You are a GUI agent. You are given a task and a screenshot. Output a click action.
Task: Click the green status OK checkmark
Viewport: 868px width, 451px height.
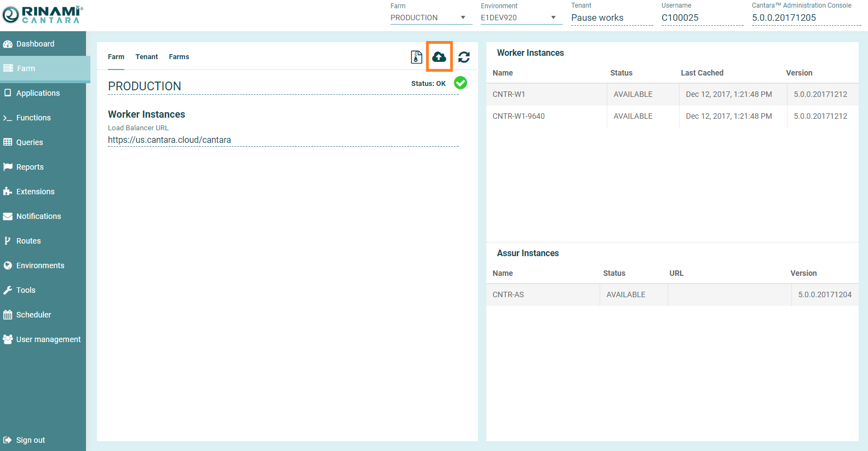click(x=461, y=83)
